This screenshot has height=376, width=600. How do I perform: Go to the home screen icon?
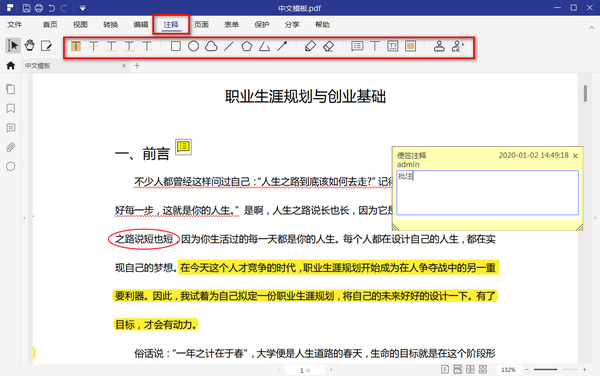point(11,66)
